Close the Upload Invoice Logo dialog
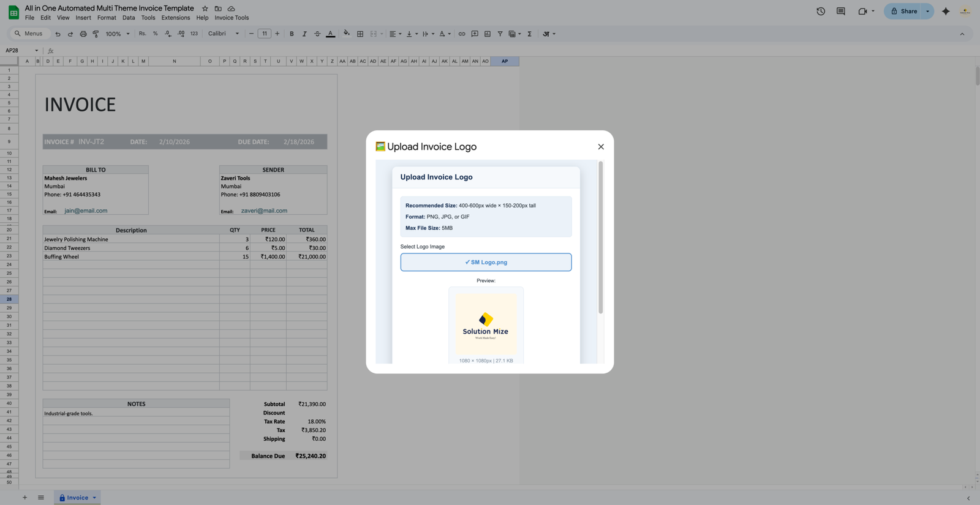This screenshot has width=980, height=505. tap(600, 147)
